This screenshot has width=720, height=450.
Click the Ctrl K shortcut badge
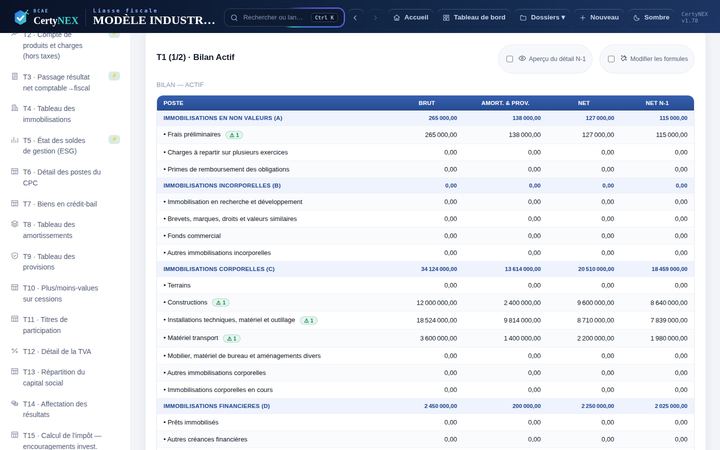pyautogui.click(x=325, y=17)
